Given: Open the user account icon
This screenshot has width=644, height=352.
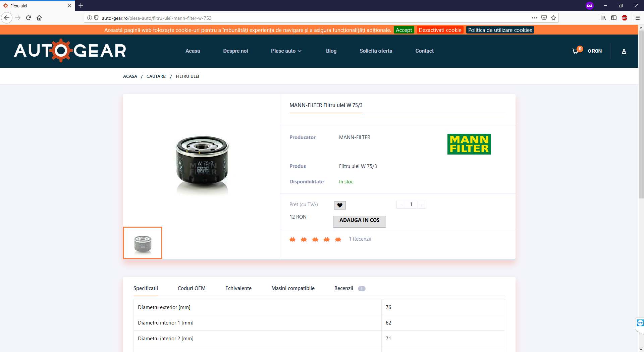Looking at the screenshot, I should click(x=624, y=51).
